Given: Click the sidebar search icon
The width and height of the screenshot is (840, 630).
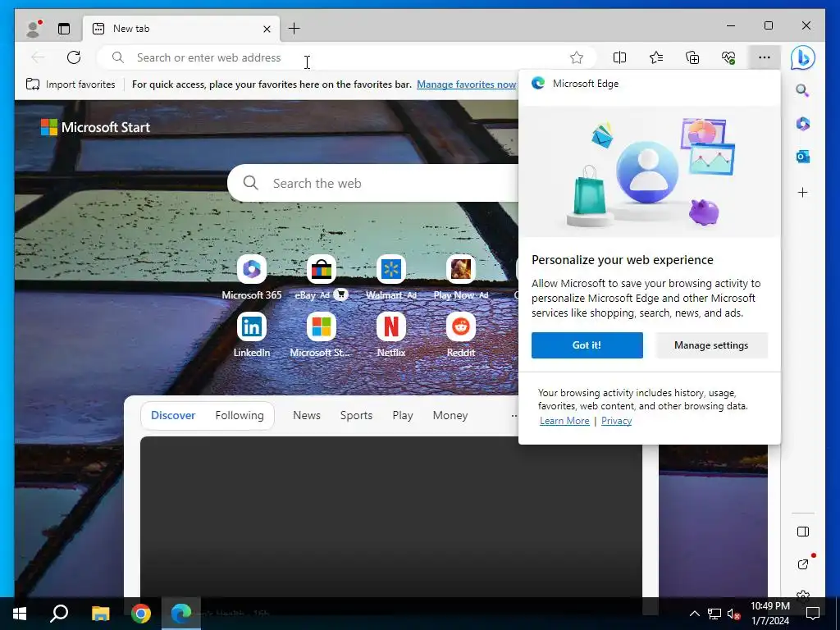Looking at the screenshot, I should (x=802, y=90).
